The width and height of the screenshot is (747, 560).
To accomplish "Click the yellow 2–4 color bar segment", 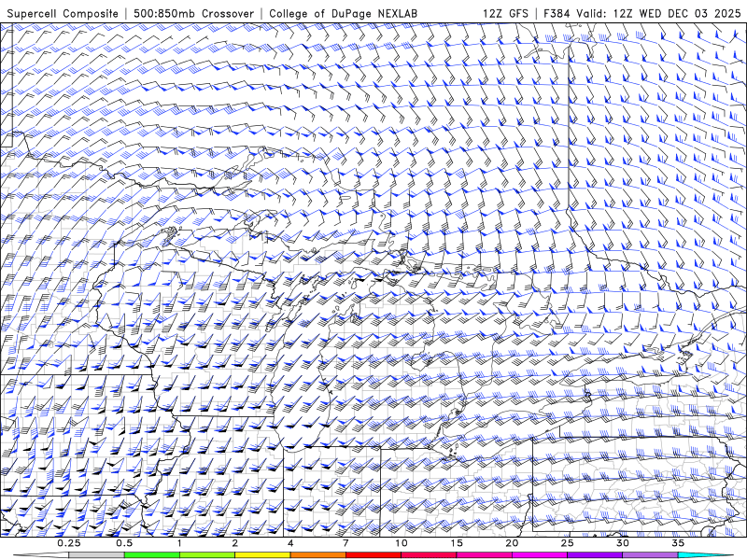I will point(262,555).
